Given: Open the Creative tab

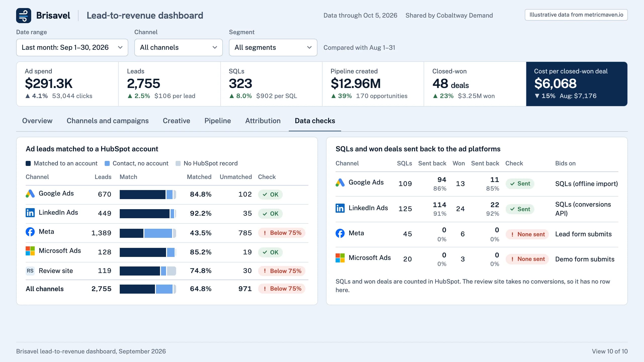Looking at the screenshot, I should click(177, 121).
